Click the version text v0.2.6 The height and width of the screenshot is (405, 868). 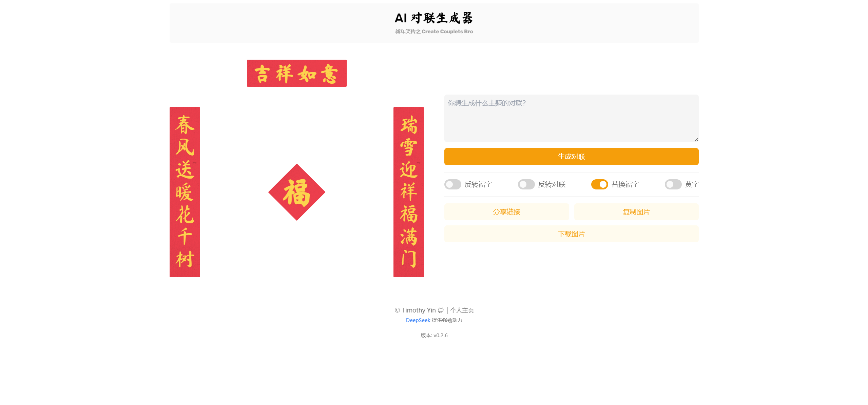click(434, 336)
